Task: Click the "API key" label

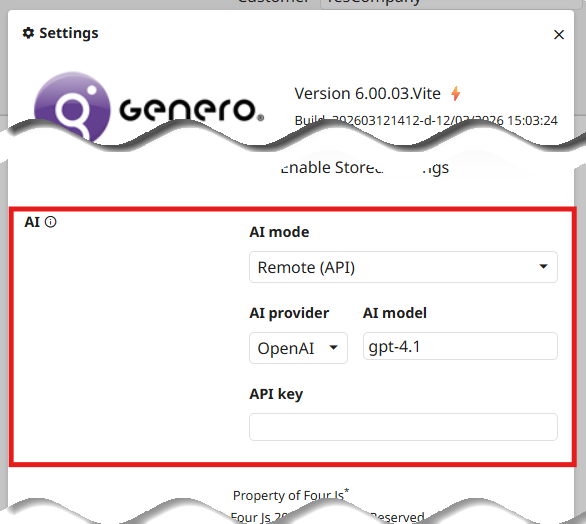Action: click(276, 394)
